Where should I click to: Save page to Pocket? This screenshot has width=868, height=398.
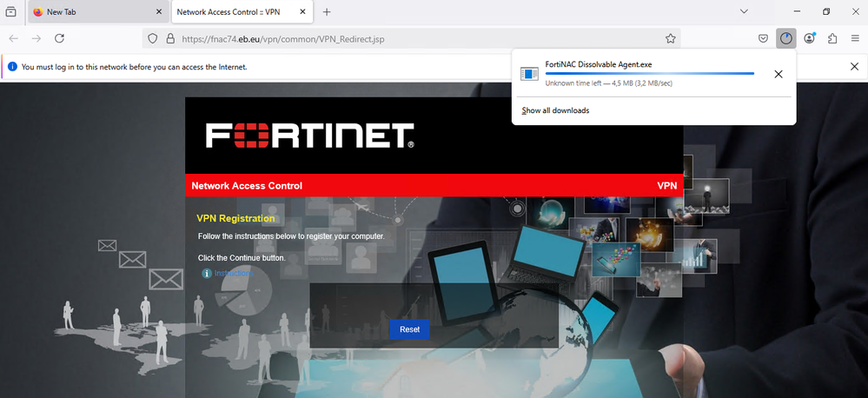(763, 38)
